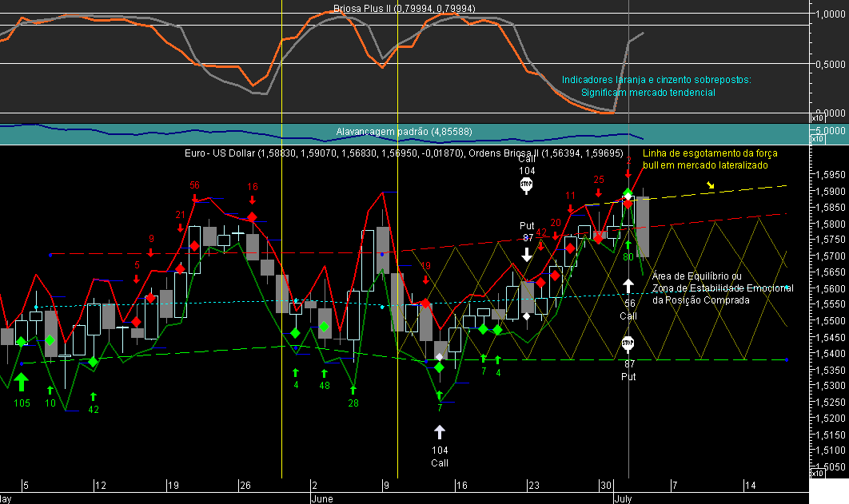
Task: Click red label 2 above last peak
Action: coord(628,161)
